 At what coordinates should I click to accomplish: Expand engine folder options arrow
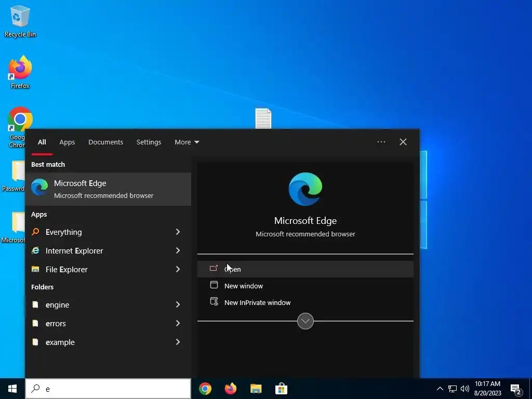pos(178,304)
